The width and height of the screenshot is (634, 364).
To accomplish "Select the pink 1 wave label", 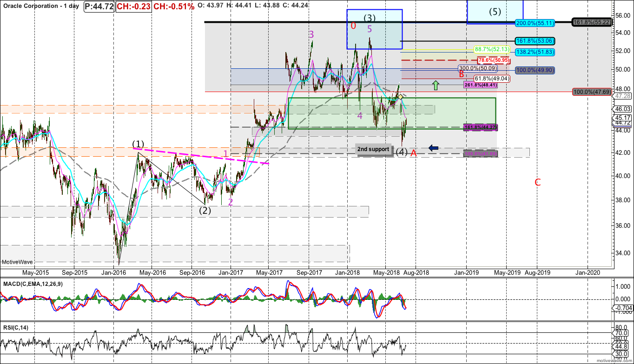I will (x=225, y=153).
